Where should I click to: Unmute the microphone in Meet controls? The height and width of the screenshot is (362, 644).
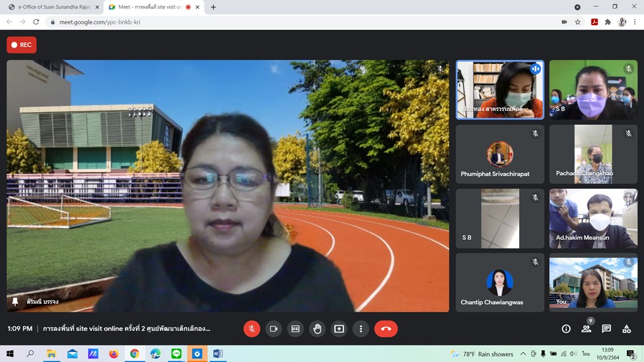point(252,328)
